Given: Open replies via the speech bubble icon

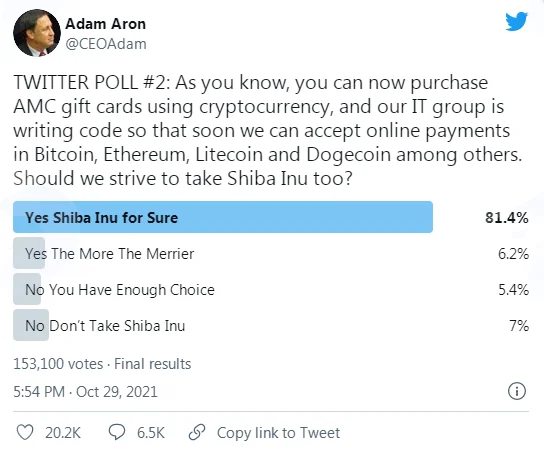Looking at the screenshot, I should coord(117,432).
